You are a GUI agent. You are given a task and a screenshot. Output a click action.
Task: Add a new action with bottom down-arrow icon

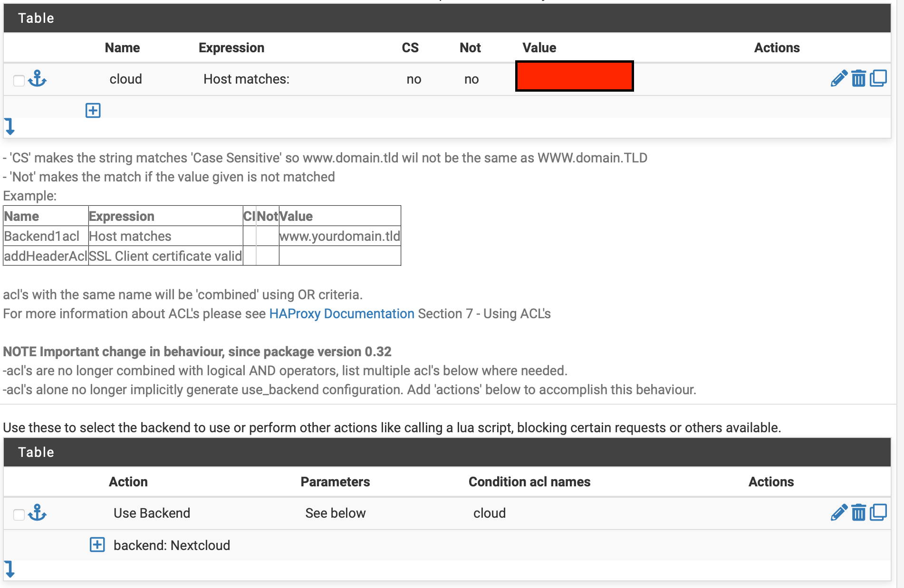[x=10, y=569]
